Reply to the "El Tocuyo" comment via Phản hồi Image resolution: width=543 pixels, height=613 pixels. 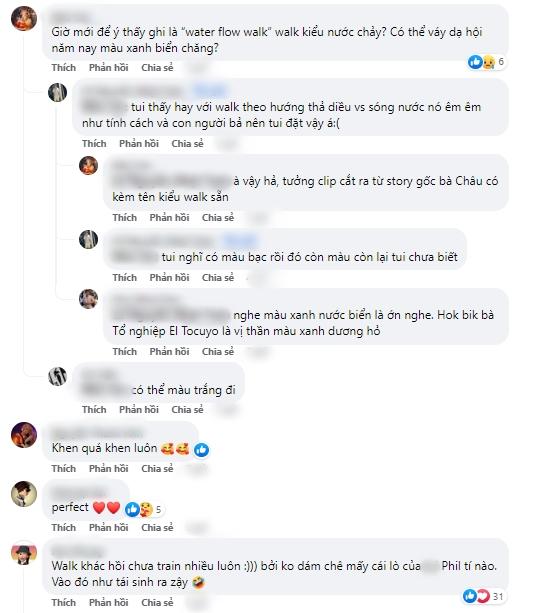[x=169, y=351]
